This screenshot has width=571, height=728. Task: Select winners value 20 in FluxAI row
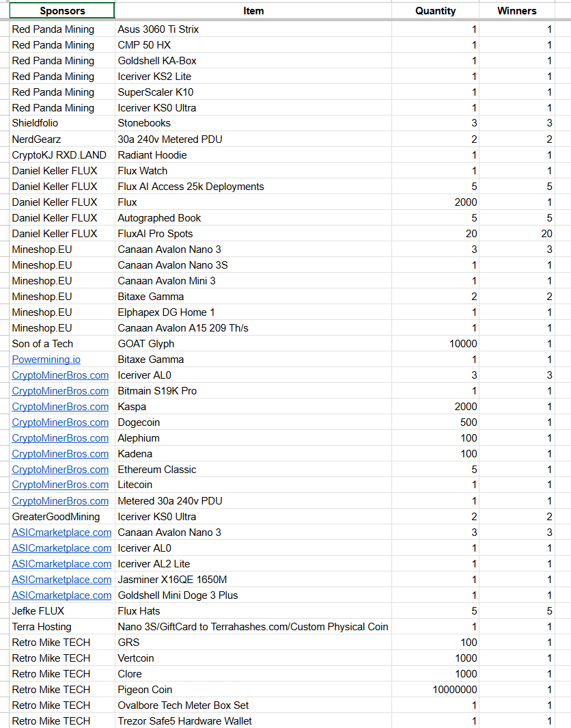tap(517, 234)
